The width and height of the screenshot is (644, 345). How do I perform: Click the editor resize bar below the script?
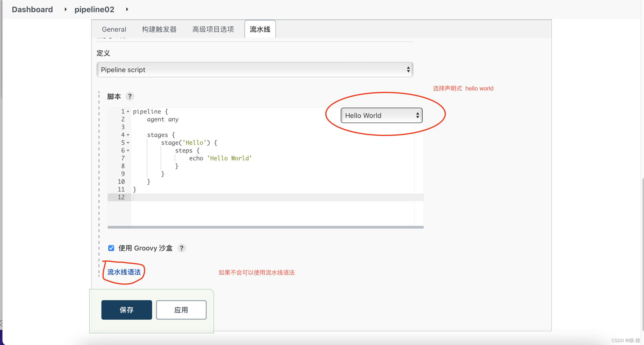tap(265, 227)
